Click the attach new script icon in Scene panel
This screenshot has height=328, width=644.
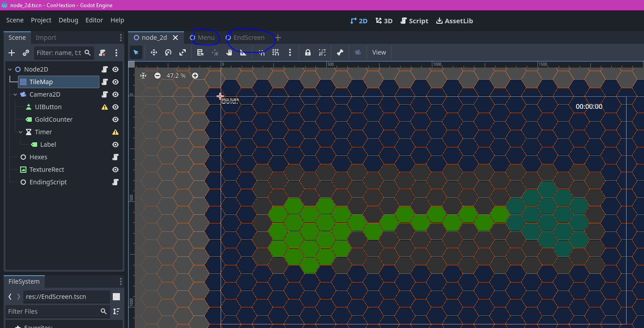coord(102,53)
